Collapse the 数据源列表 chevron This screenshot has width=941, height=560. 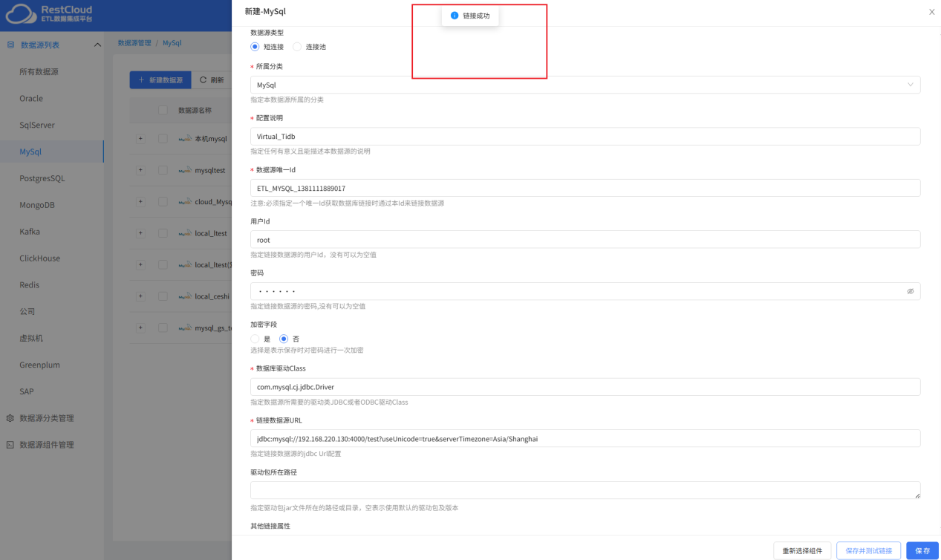point(97,45)
